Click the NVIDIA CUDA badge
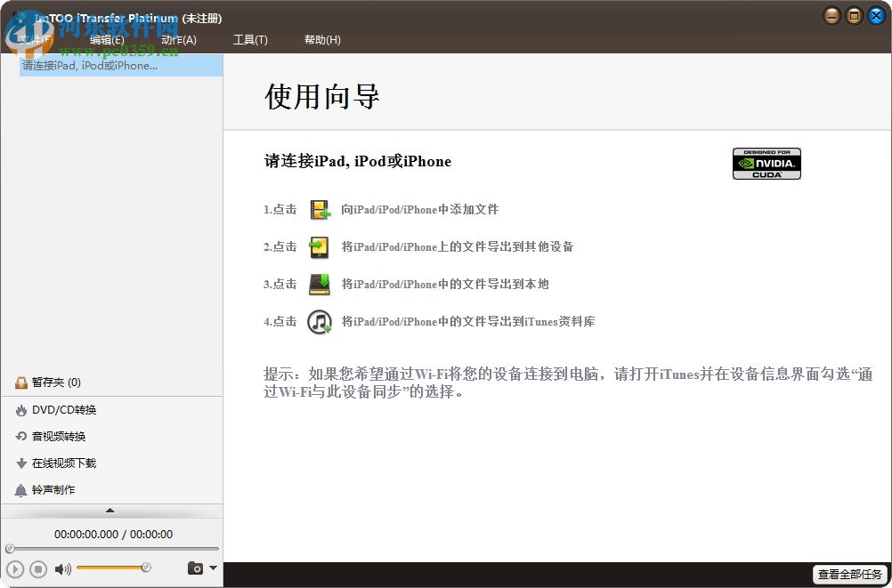Viewport: 892px width, 588px height. [766, 163]
